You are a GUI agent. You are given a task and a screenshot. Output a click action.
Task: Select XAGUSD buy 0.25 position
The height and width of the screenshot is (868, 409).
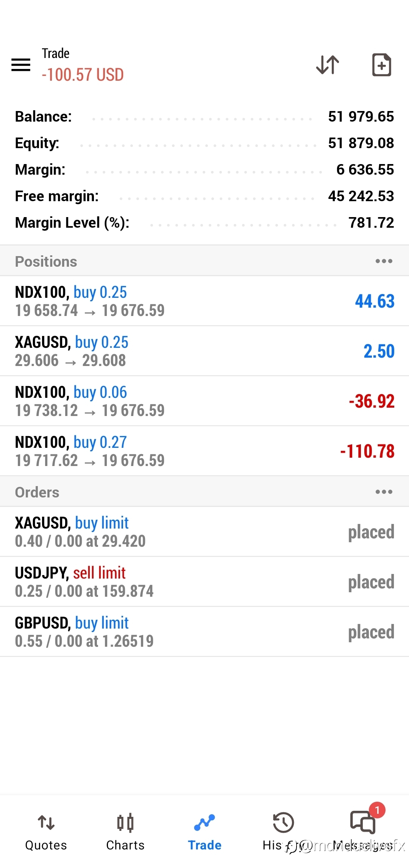pos(204,351)
